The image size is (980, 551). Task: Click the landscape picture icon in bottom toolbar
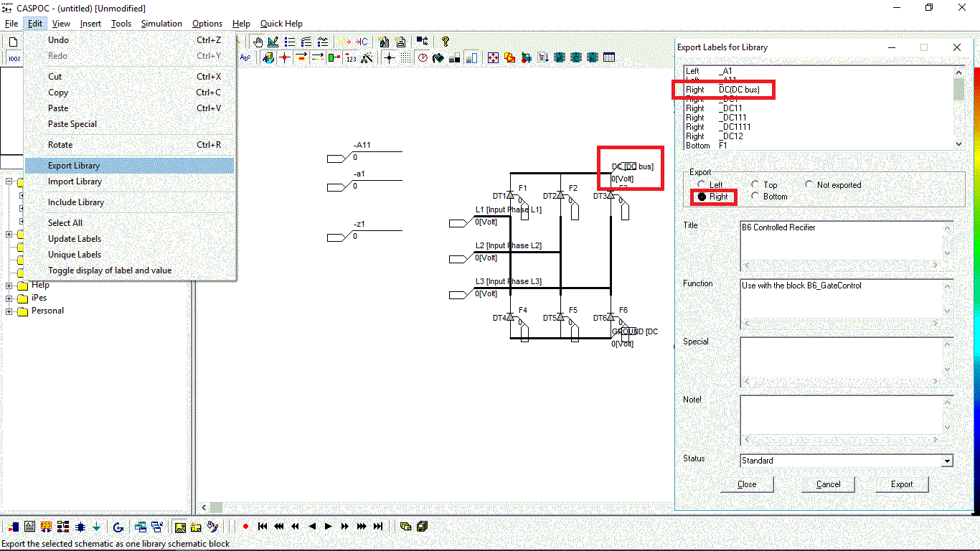180,527
